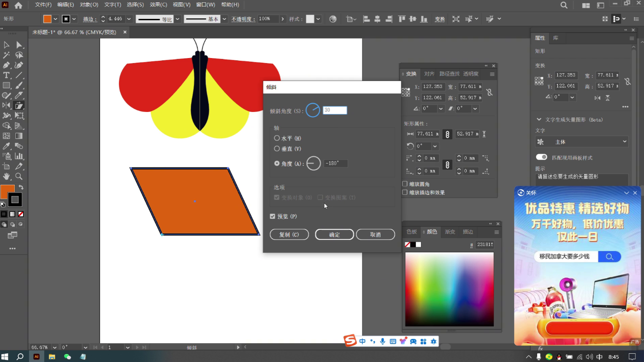This screenshot has width=644, height=362.
Task: Open fill color dropdown in control bar
Action: point(55,19)
